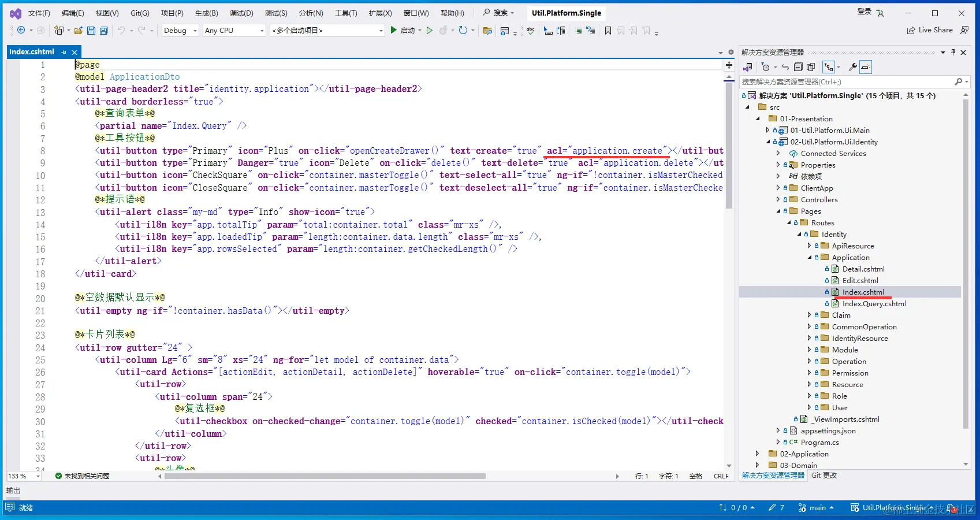Screen dimensions: 980x520
Task: Select appsettings.json in the tree
Action: point(828,430)
